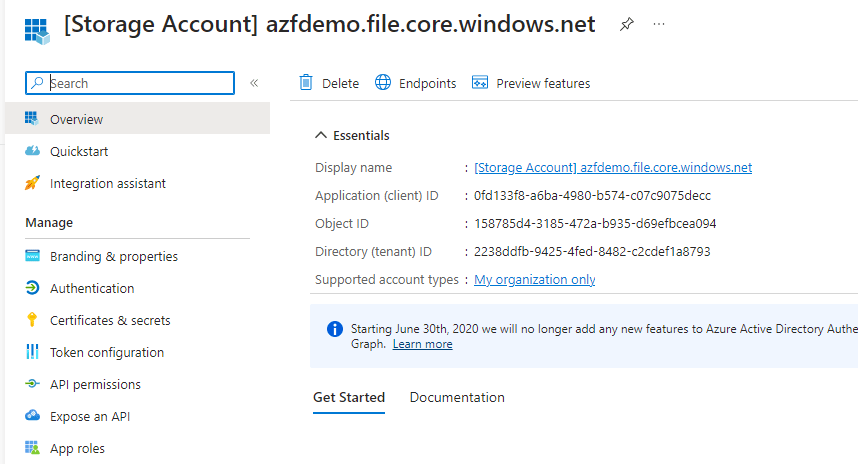
Task: Click the Preview features icon
Action: click(480, 83)
